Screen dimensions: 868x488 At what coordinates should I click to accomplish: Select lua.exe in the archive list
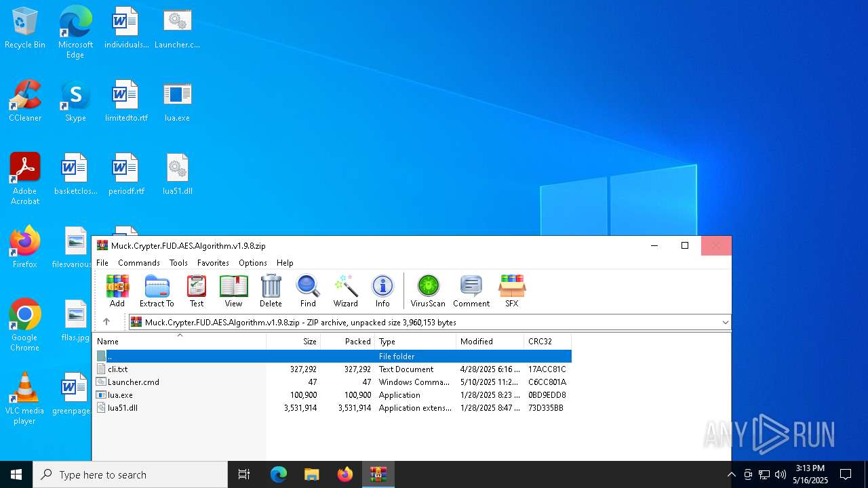click(x=332, y=395)
